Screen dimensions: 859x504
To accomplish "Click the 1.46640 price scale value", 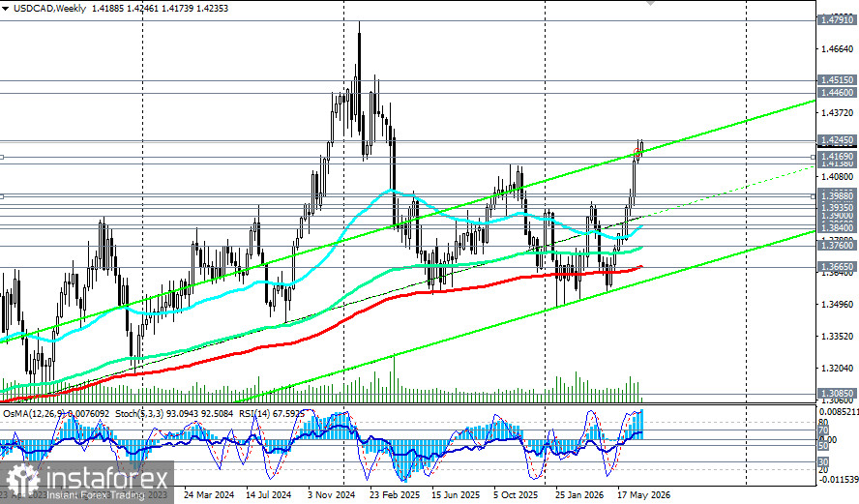I will [837, 49].
